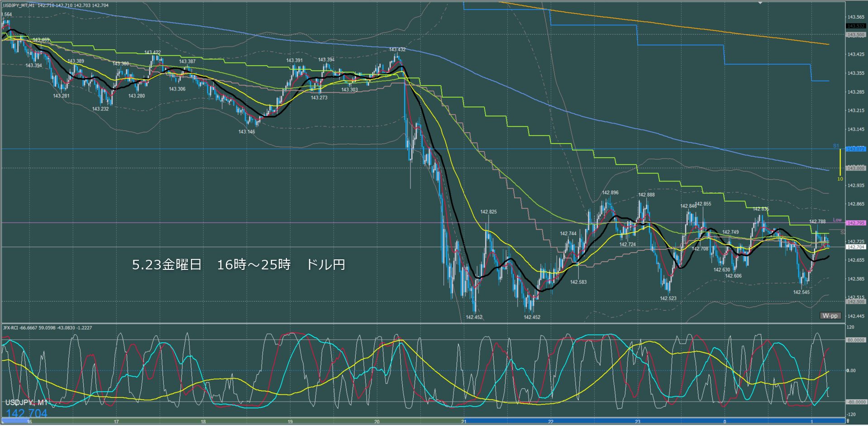Click the 142.445 price scale label
This screenshot has height=426, width=868.
coord(856,316)
